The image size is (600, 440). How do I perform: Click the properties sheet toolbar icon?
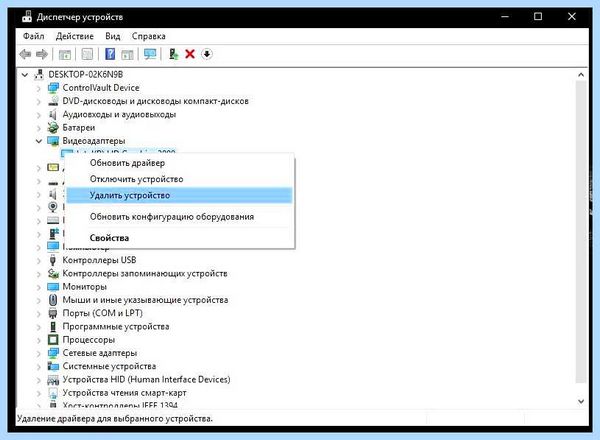[x=87, y=54]
